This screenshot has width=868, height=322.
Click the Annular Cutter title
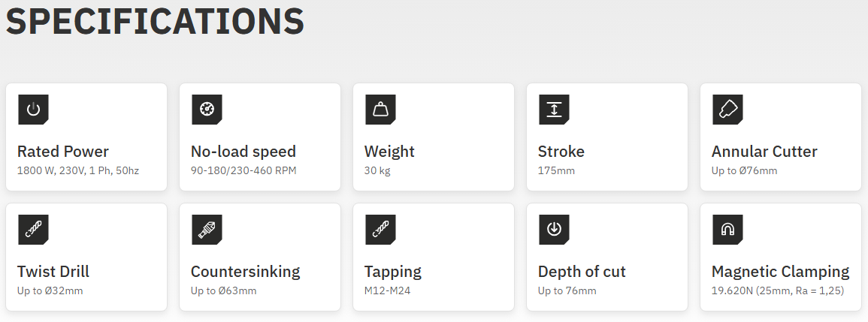click(x=764, y=152)
